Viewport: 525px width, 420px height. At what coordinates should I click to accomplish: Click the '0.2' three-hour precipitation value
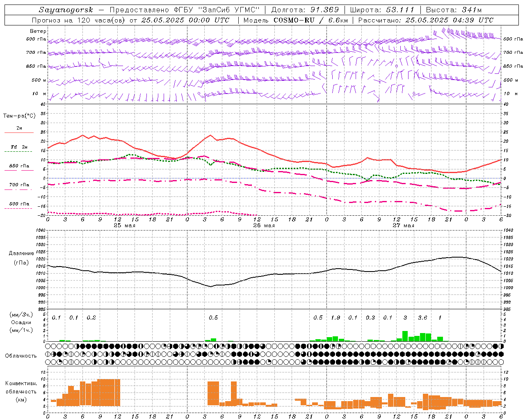(91, 318)
